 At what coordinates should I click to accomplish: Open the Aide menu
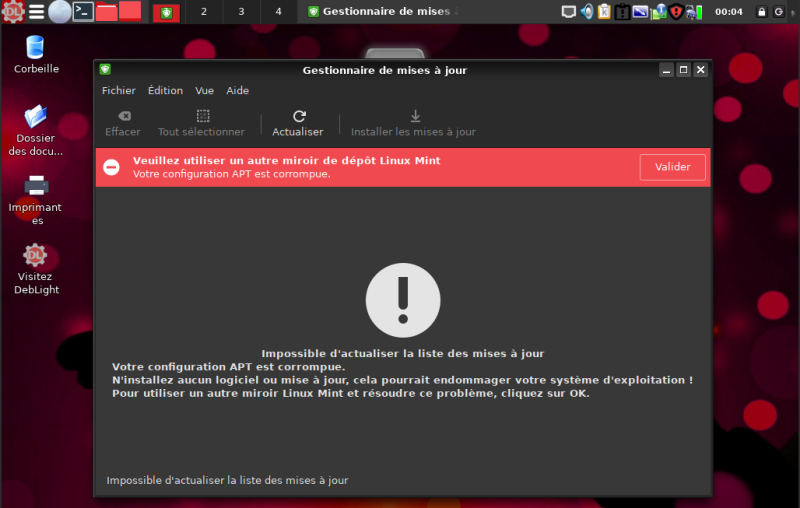coord(238,91)
